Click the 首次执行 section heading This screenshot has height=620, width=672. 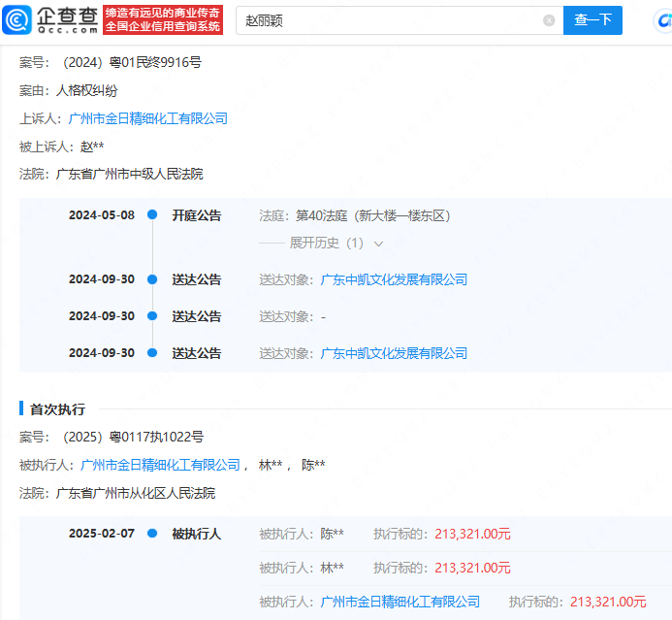pos(57,409)
